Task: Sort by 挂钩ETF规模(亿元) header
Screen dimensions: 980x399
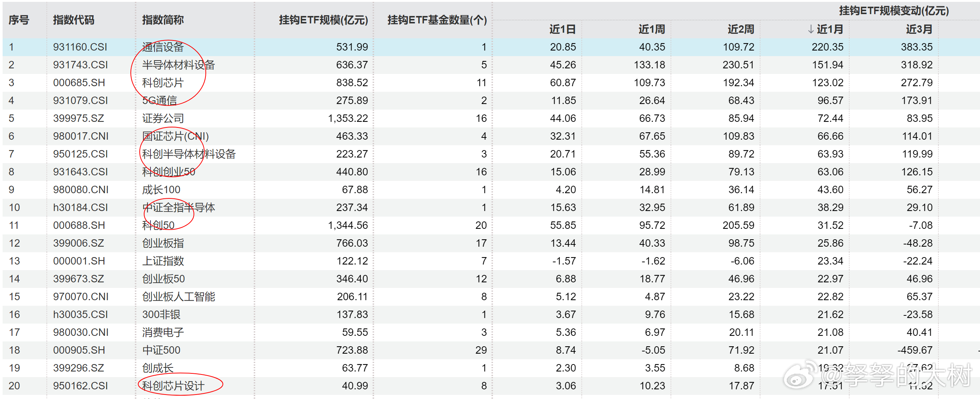Action: point(323,20)
